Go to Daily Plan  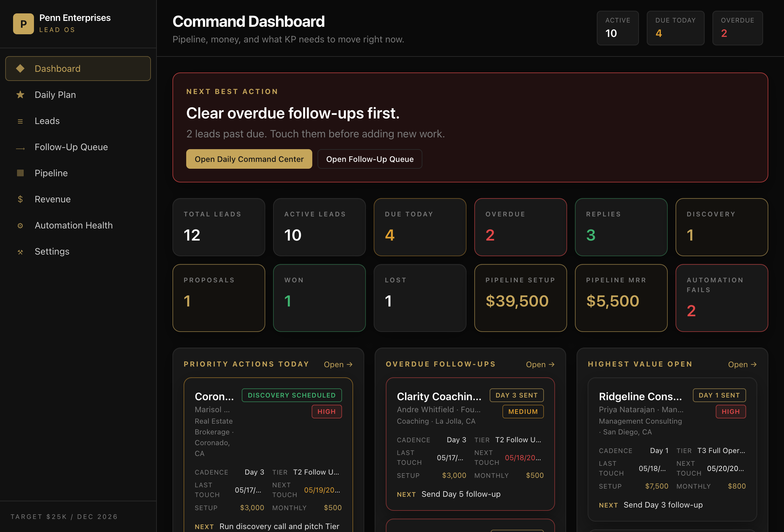pos(78,95)
